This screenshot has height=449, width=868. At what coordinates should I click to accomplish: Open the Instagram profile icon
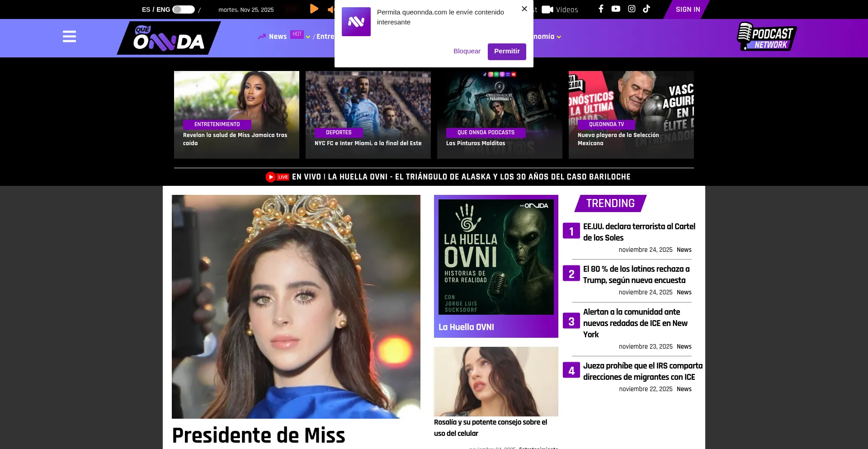[x=632, y=9]
